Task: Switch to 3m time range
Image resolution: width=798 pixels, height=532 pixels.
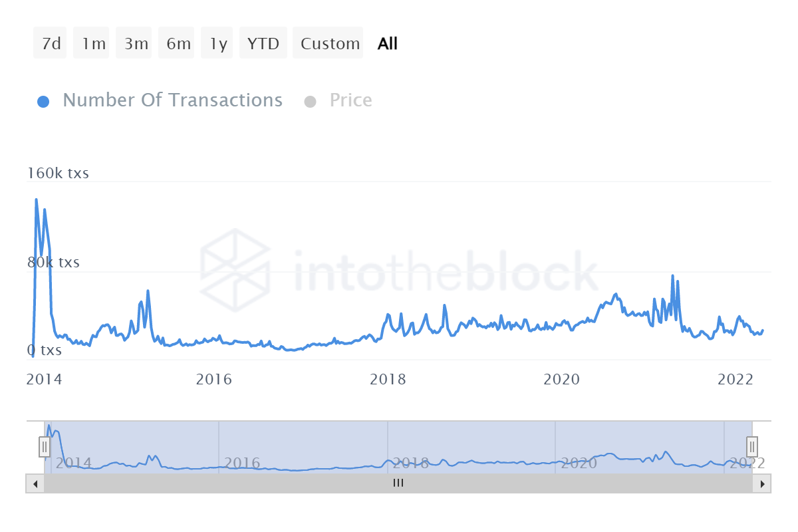Action: (x=136, y=44)
